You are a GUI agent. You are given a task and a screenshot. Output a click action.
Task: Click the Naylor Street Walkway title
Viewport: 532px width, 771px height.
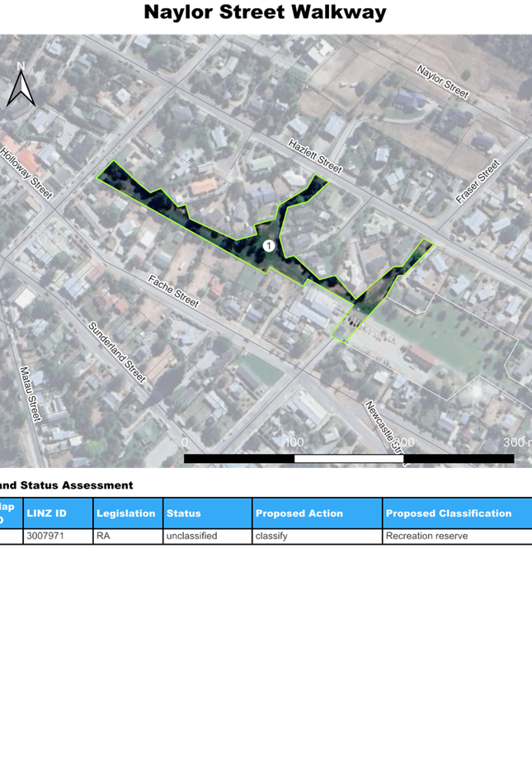(265, 12)
